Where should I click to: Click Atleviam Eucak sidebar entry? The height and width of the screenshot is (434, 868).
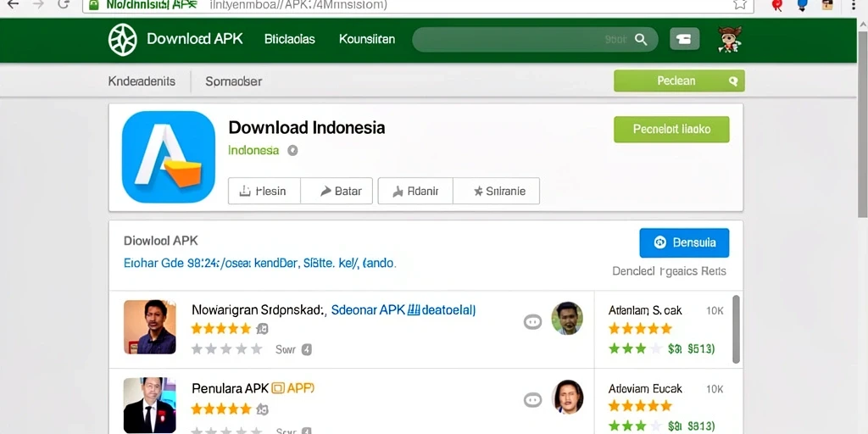coord(645,388)
